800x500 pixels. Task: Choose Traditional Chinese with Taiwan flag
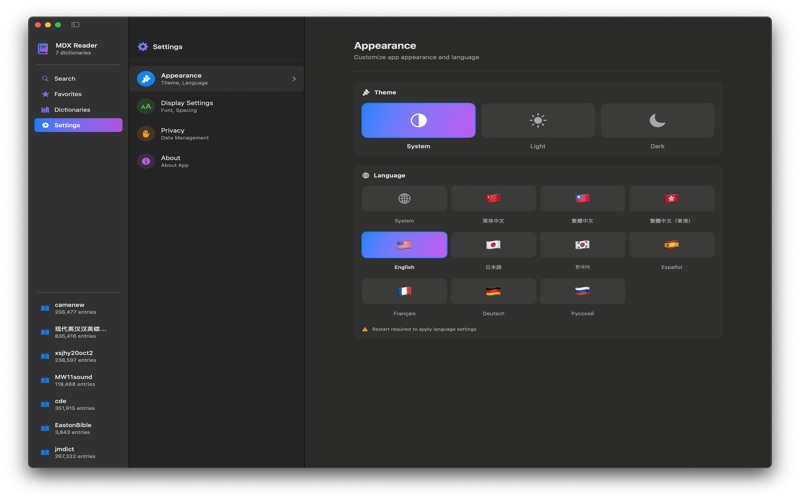click(x=582, y=198)
